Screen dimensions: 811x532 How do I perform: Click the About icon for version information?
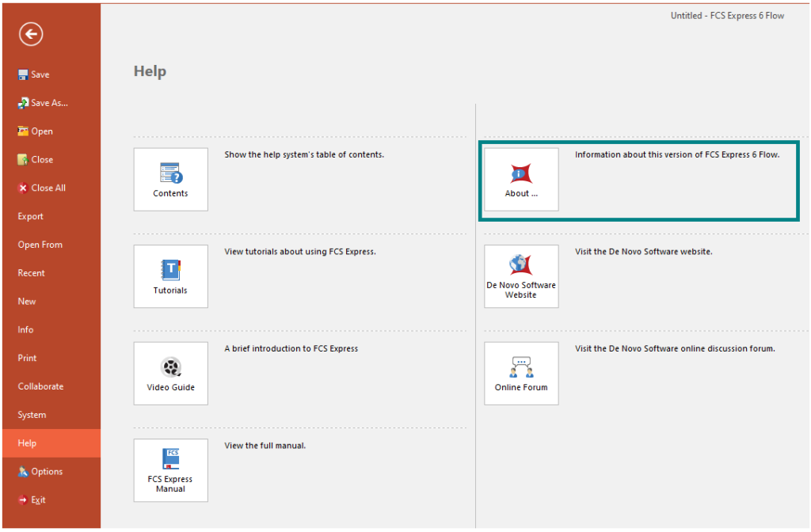520,179
